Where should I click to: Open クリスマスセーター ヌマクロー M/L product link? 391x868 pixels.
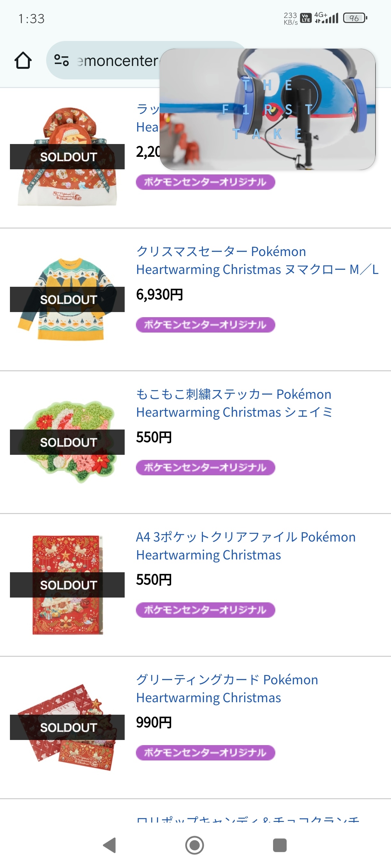coord(257,261)
